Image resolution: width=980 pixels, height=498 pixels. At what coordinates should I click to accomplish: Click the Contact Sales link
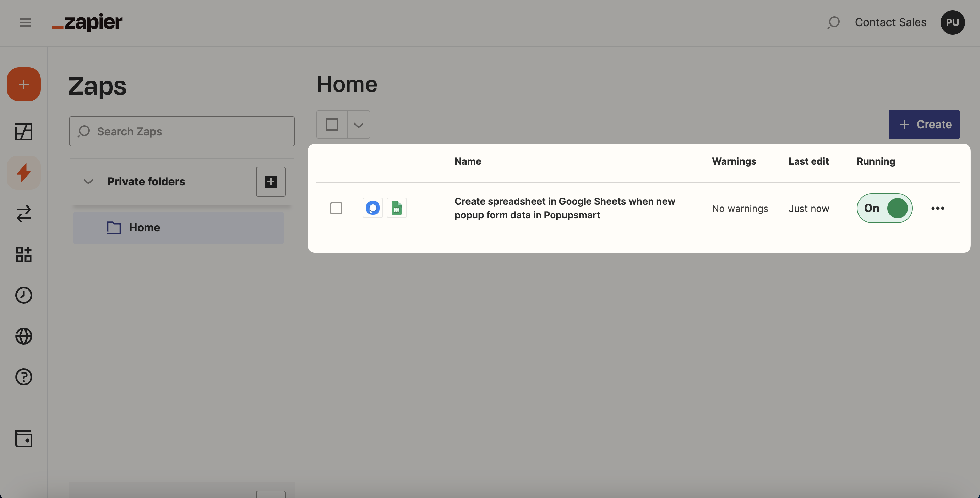pyautogui.click(x=890, y=22)
